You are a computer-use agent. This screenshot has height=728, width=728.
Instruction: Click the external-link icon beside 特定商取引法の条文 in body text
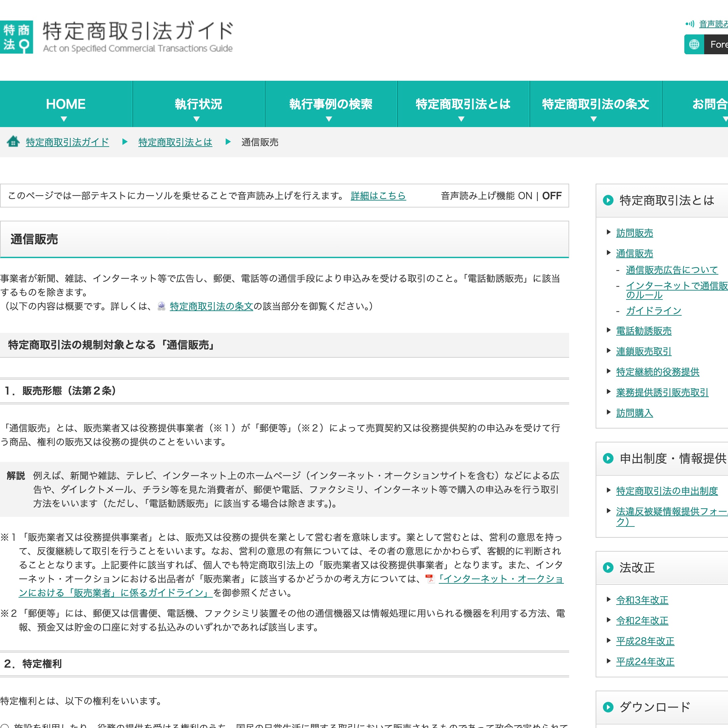[161, 306]
